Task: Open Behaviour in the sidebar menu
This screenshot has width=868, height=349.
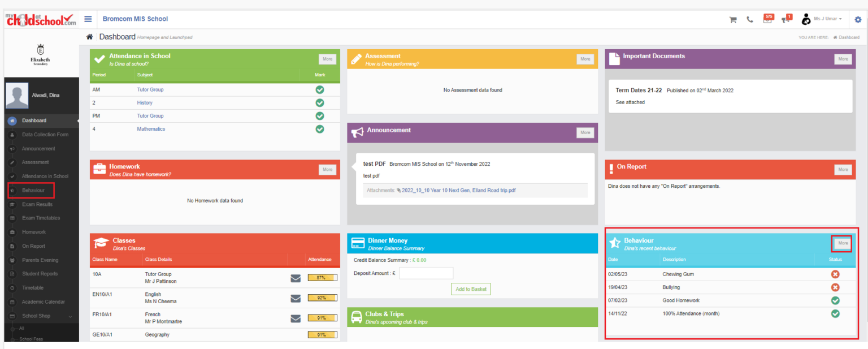Action: pos(33,190)
